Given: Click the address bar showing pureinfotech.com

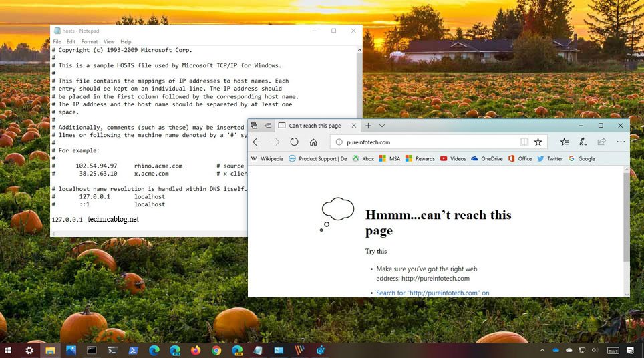Looking at the screenshot, I should tap(428, 142).
